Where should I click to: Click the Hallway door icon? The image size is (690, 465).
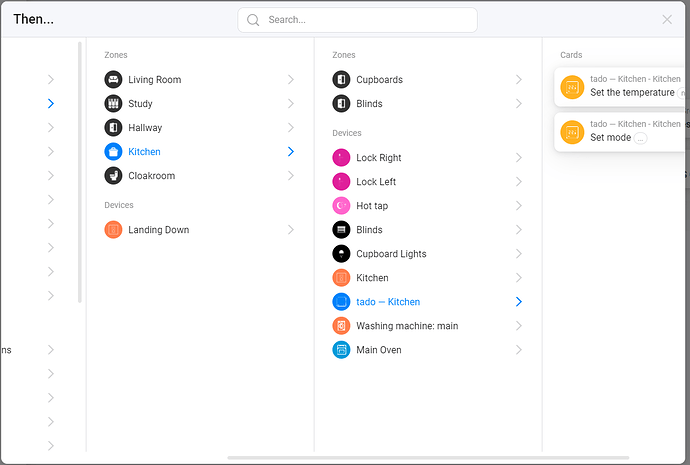(x=113, y=128)
